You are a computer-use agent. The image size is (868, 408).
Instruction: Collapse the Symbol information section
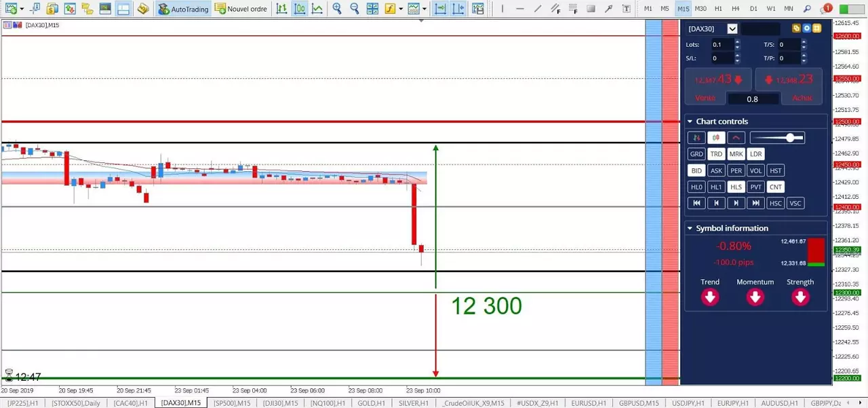point(690,228)
